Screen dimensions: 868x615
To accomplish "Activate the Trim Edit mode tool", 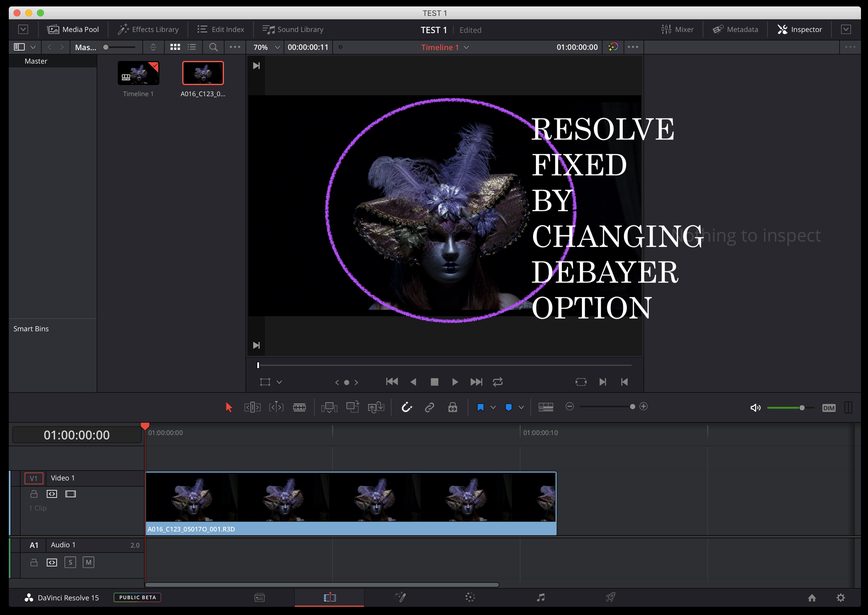I will [253, 407].
